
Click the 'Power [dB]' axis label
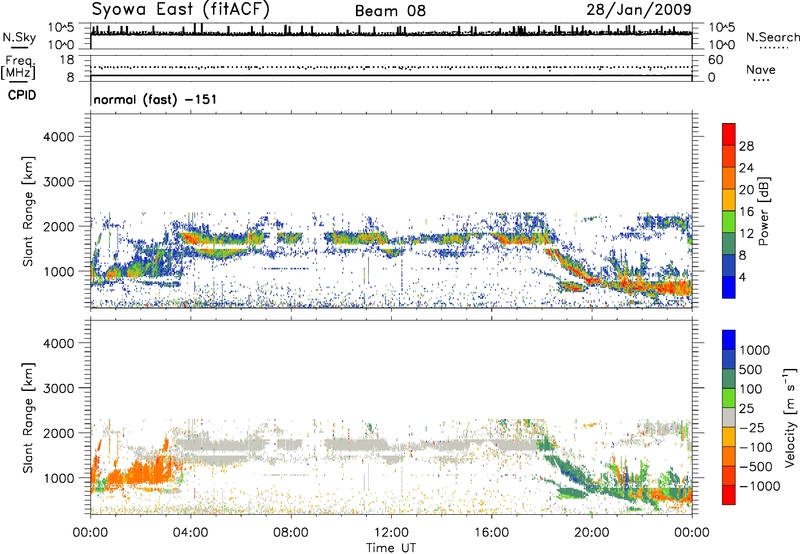point(763,211)
